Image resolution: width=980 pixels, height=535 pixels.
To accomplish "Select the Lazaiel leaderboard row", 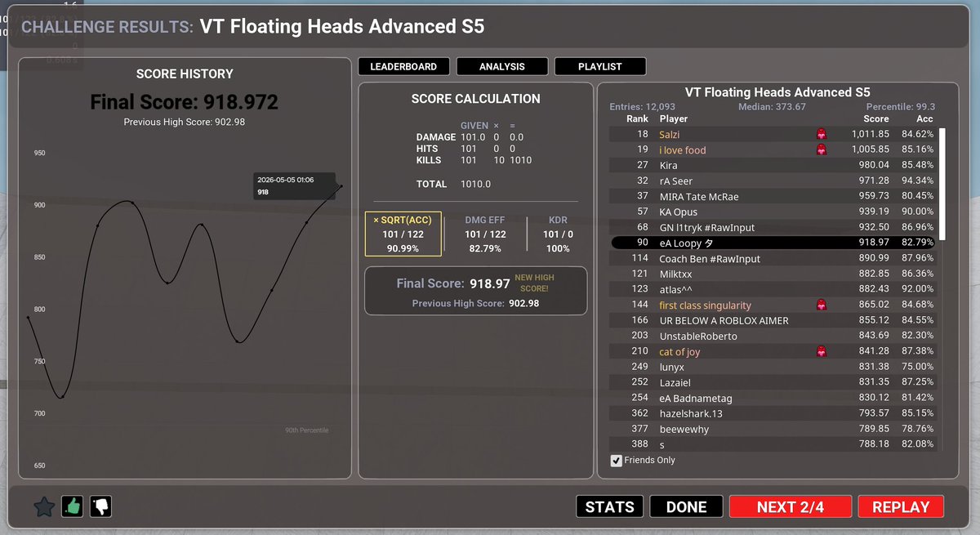I will [x=773, y=381].
